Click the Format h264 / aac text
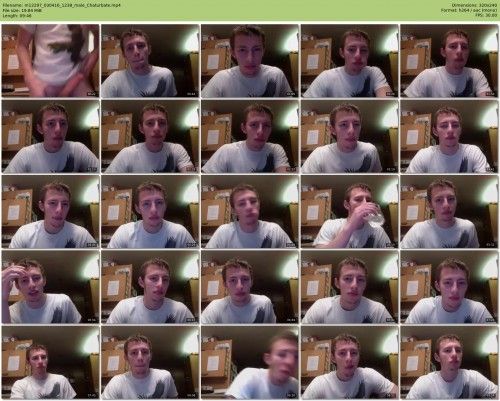The height and width of the screenshot is (401, 500). [x=469, y=10]
